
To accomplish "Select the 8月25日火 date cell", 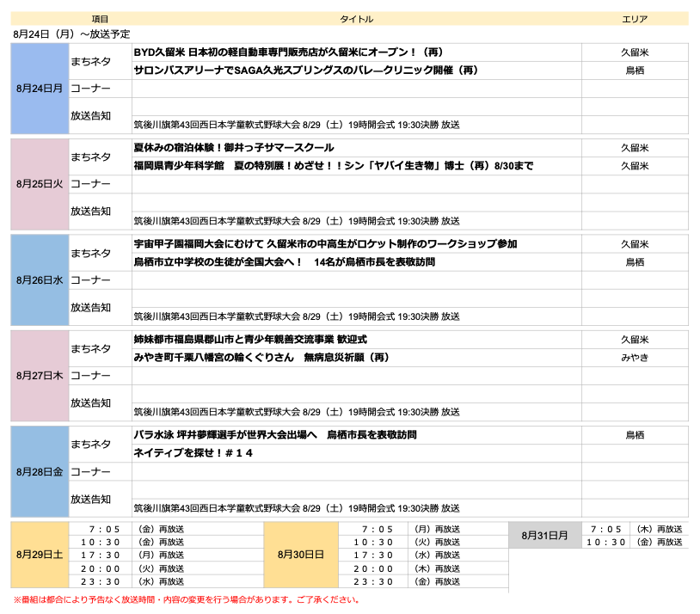I will [x=40, y=184].
